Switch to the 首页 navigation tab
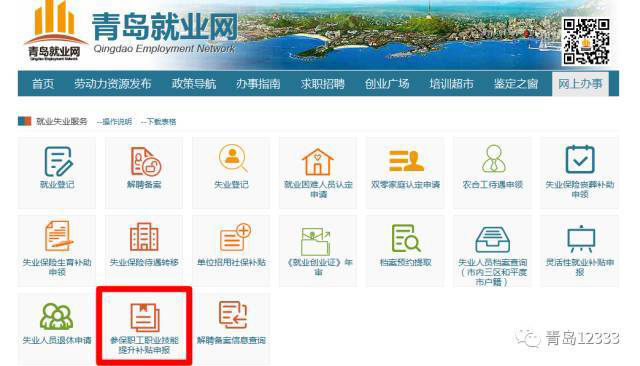This screenshot has height=366, width=640. (43, 84)
